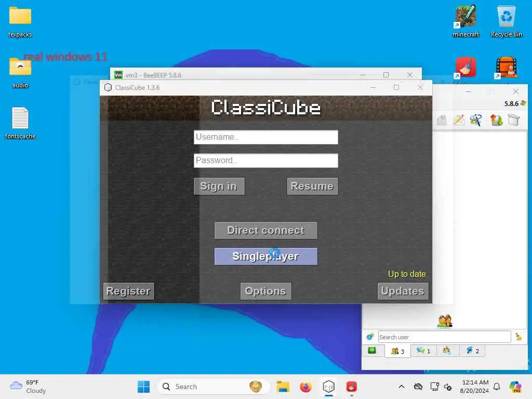
Task: Open Firefox from the taskbar
Action: (305, 387)
